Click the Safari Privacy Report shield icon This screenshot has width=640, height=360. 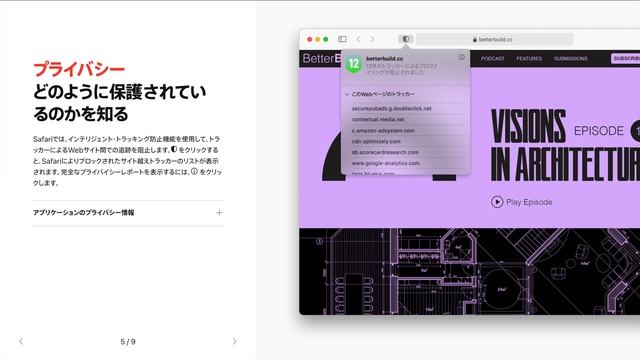point(406,39)
